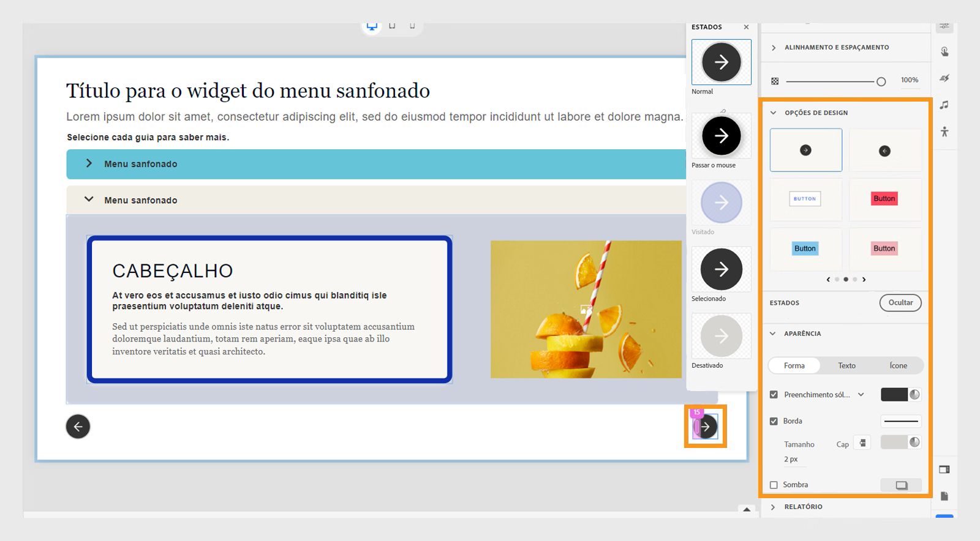Open interactions hand-pointer panel icon

pyautogui.click(x=944, y=52)
